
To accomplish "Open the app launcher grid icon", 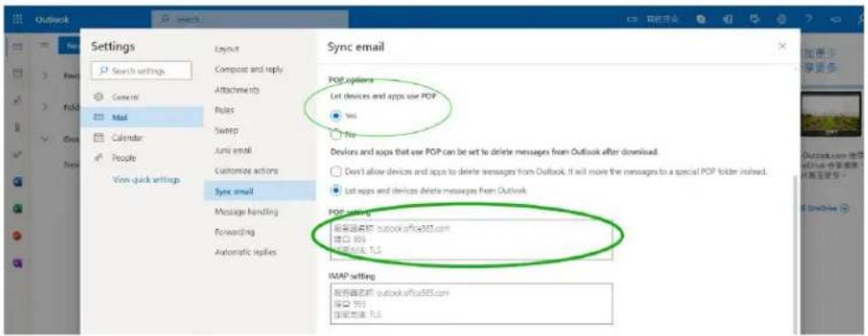I will pos(17,20).
